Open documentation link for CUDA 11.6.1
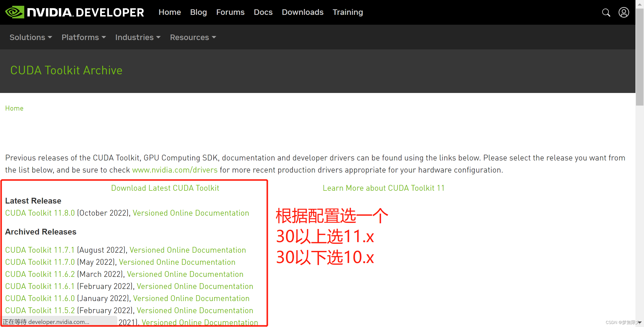The height and width of the screenshot is (327, 644). point(195,286)
